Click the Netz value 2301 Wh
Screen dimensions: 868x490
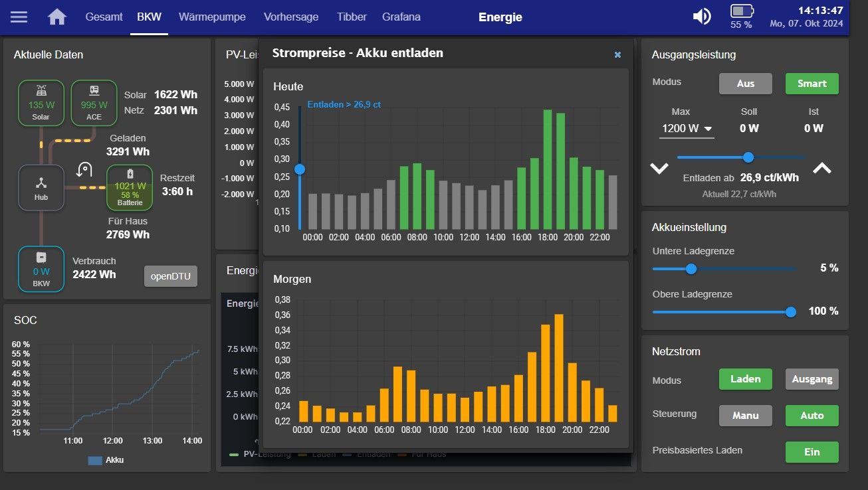(175, 110)
